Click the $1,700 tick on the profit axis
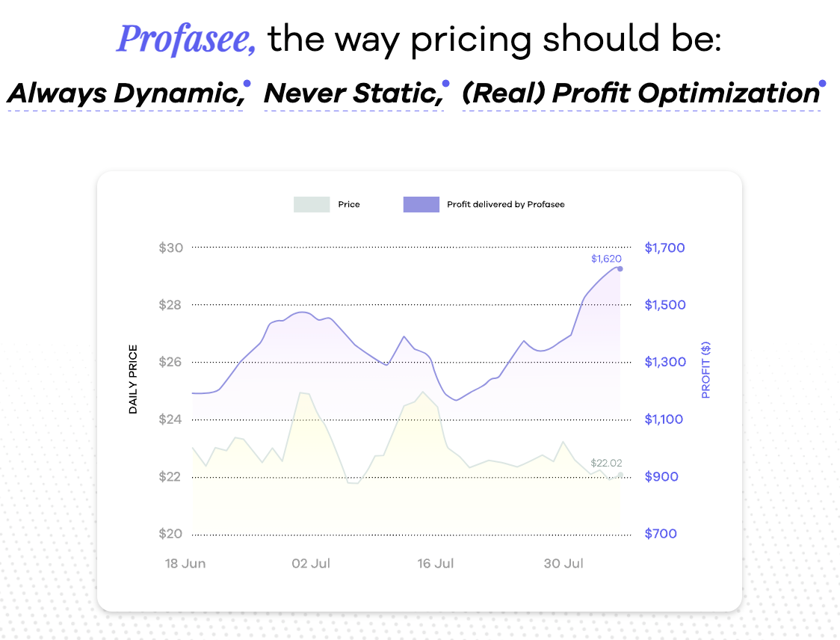840x640 pixels. (664, 247)
